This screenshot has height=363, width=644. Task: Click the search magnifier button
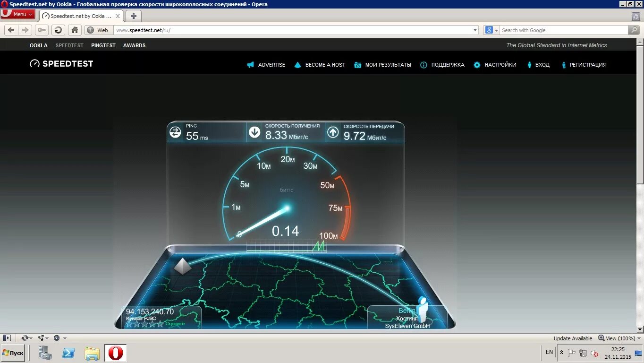pyautogui.click(x=634, y=30)
